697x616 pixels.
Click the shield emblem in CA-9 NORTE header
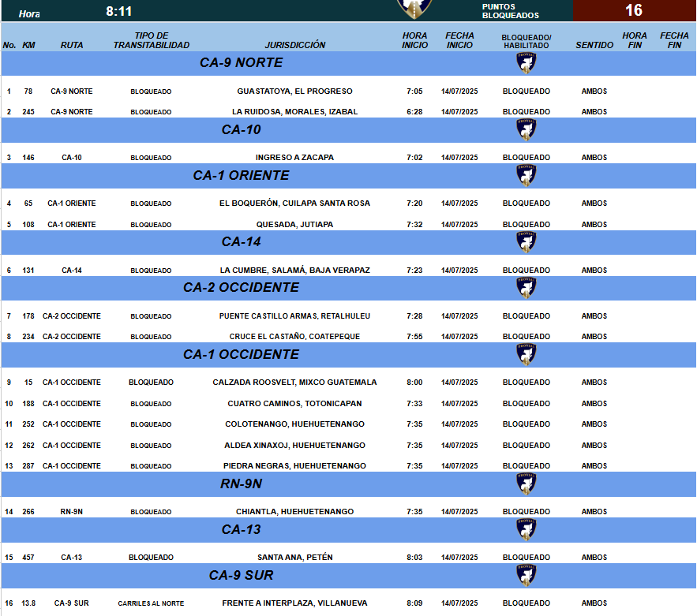point(526,63)
